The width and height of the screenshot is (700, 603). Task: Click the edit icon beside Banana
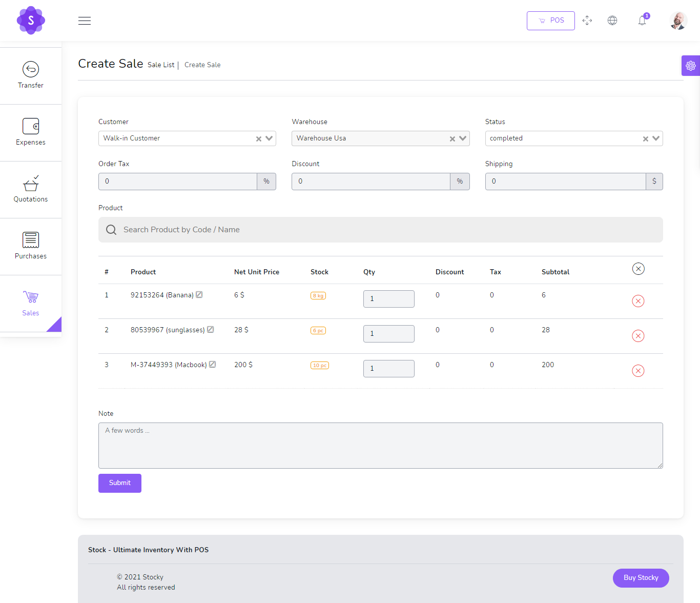click(x=199, y=295)
